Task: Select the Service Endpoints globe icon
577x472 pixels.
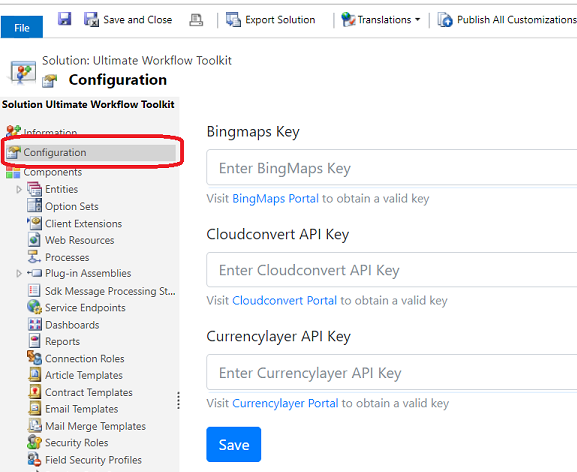Action: 35,307
